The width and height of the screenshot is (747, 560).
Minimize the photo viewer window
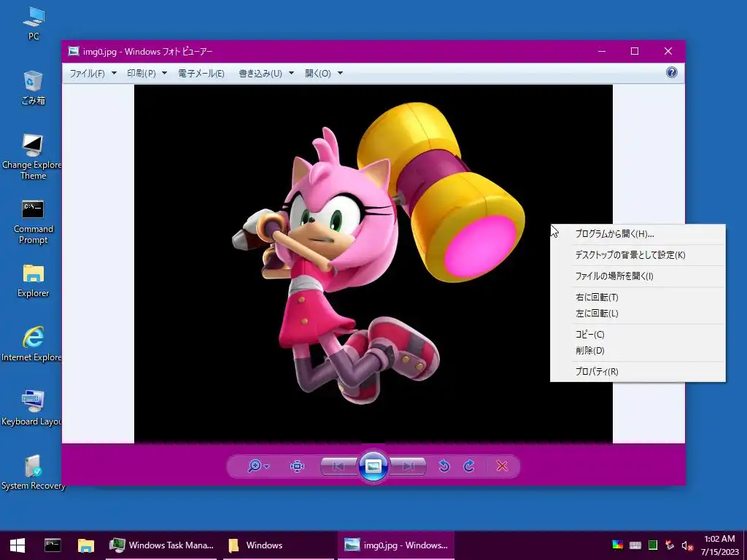tap(602, 51)
